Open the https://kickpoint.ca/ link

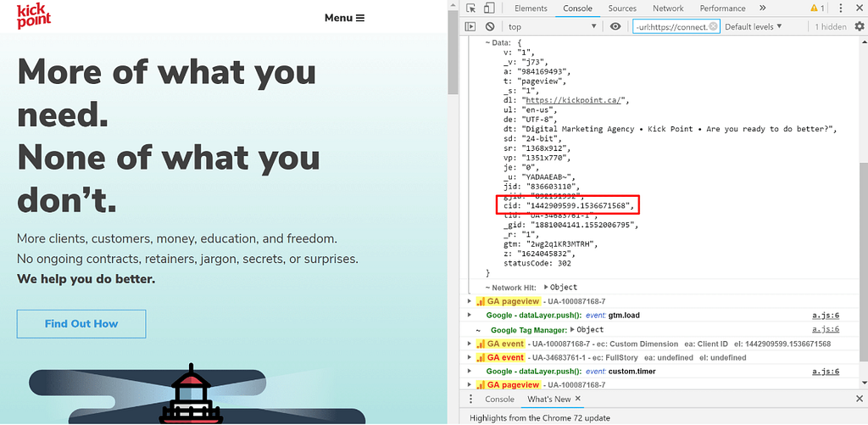(575, 100)
